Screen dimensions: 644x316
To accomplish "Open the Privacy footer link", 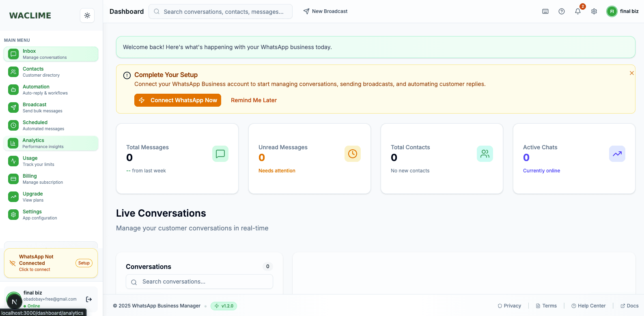I will pyautogui.click(x=509, y=306).
